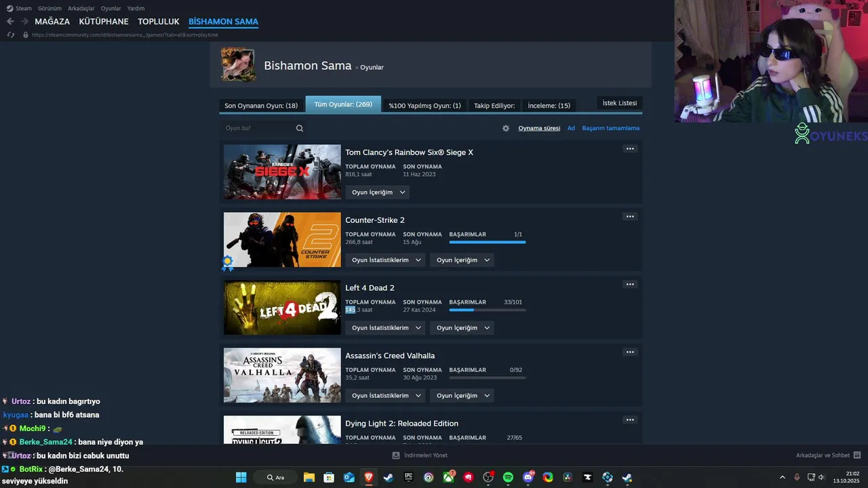Click Left 4 Dead 2 achievement progress bar
This screenshot has height=488, width=868.
coord(488,310)
